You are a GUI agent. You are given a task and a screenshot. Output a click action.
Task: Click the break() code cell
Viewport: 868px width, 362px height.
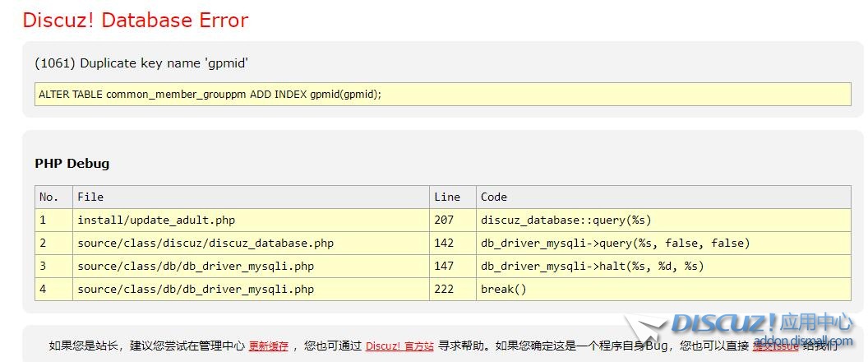pos(503,290)
